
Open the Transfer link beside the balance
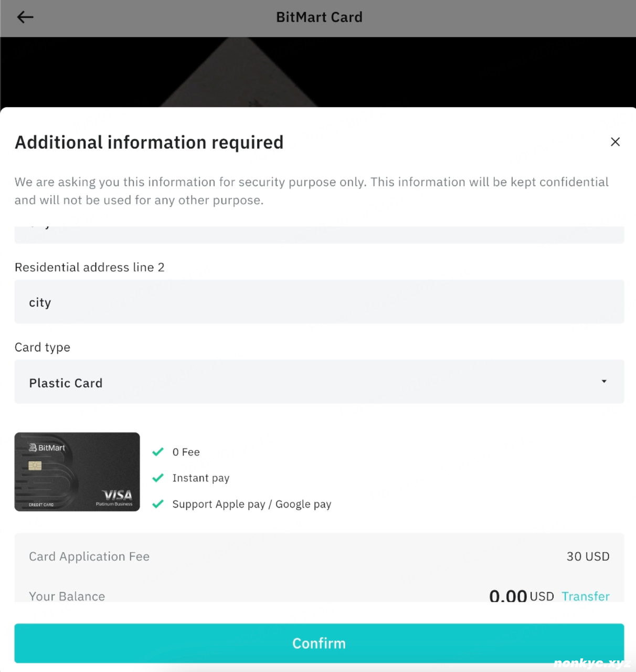[x=585, y=596]
